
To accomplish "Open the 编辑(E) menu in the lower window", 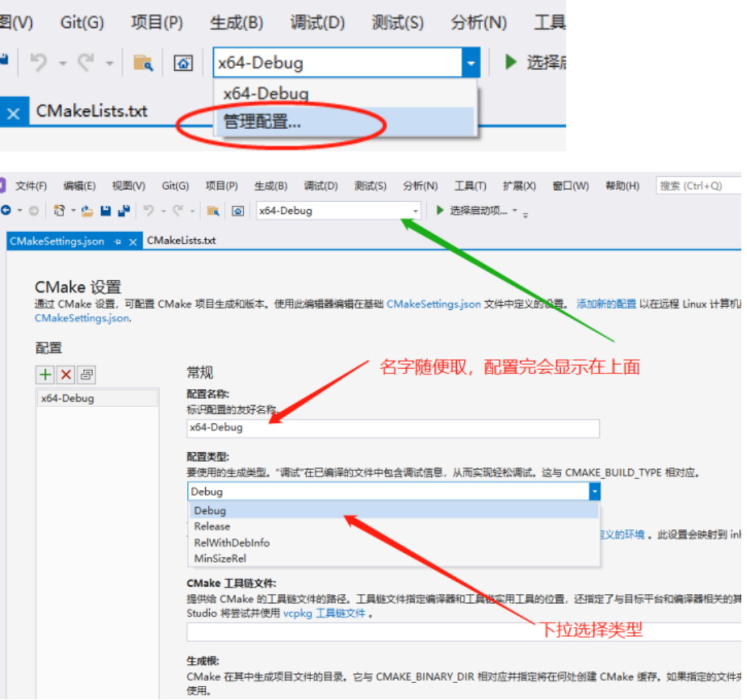I will 80,186.
